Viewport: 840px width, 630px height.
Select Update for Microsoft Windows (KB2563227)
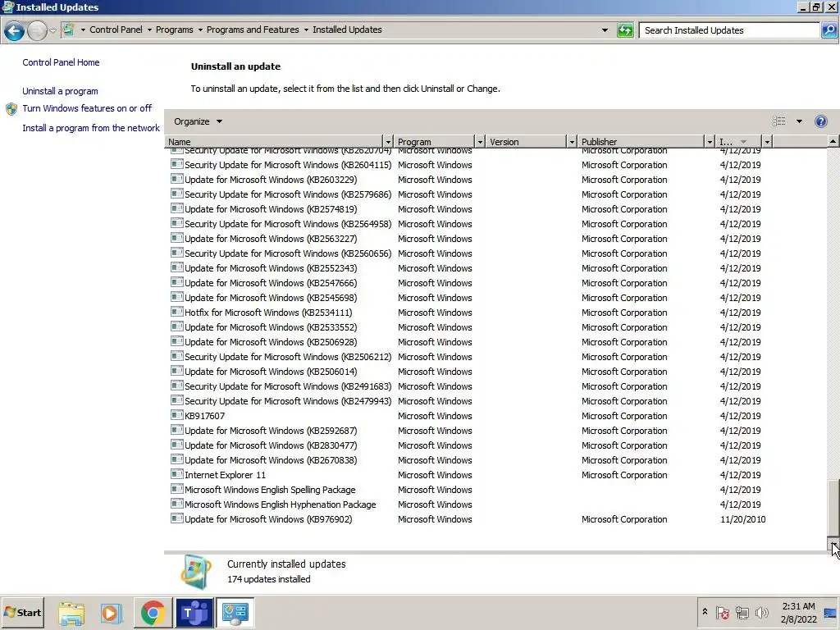pos(470,239)
